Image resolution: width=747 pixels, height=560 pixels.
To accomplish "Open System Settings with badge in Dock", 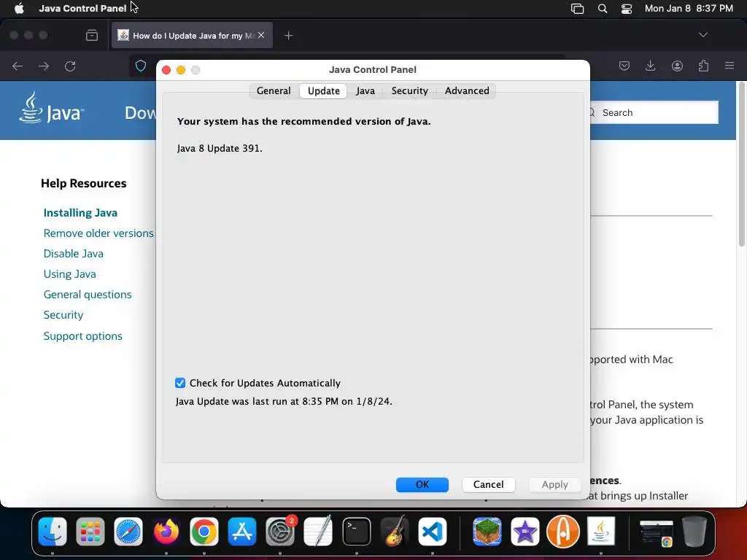I will tap(280, 531).
